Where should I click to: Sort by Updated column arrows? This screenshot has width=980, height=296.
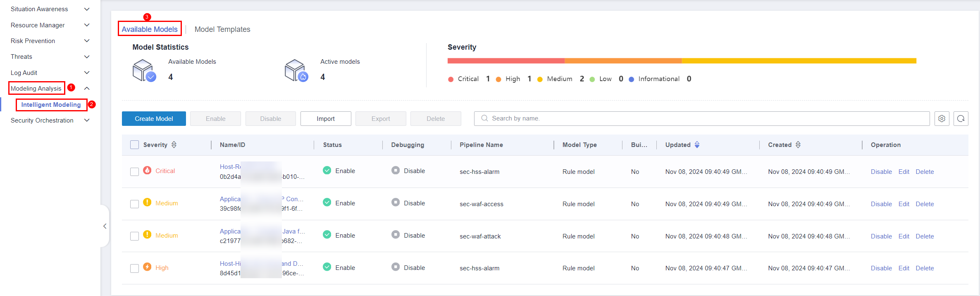tap(697, 145)
